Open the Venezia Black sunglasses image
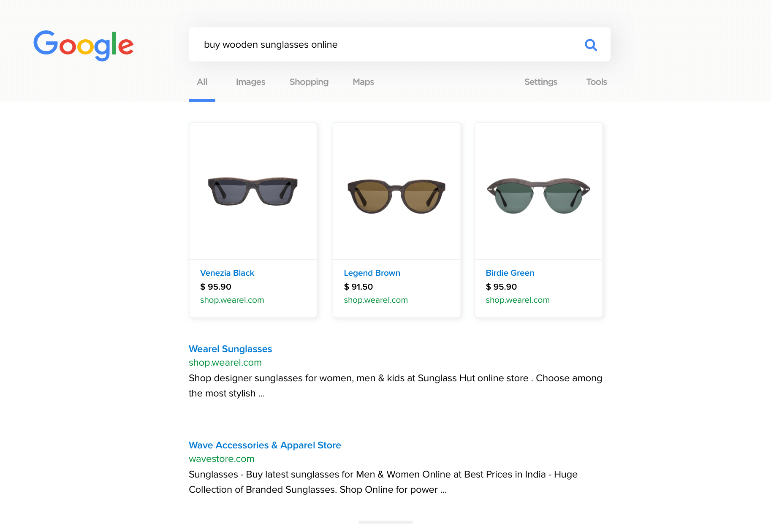The height and width of the screenshot is (532, 771). (253, 191)
